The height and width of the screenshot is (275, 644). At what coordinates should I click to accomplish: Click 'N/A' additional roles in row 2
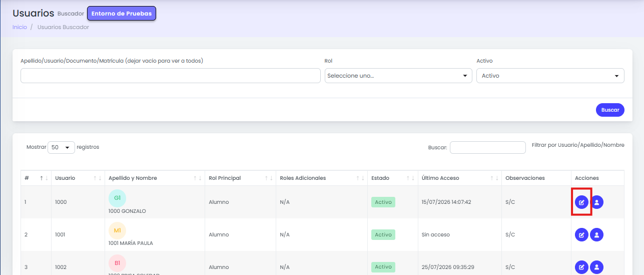[x=285, y=234]
